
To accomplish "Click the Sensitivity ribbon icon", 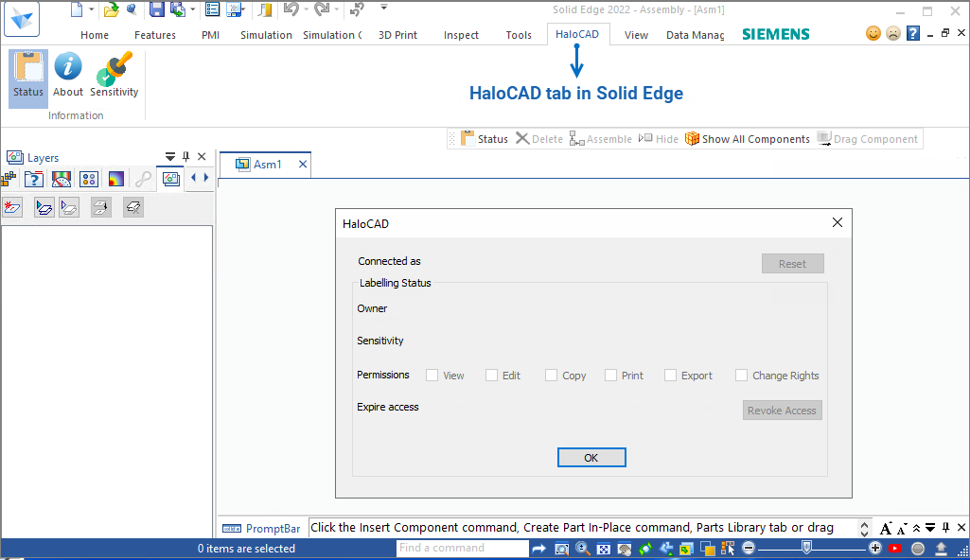I will [x=115, y=76].
